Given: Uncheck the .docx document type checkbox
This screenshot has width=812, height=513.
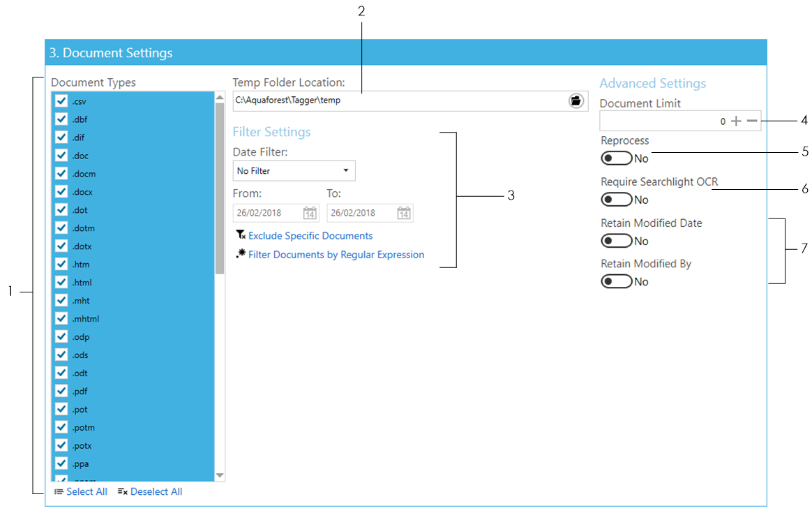Looking at the screenshot, I should pos(61,192).
